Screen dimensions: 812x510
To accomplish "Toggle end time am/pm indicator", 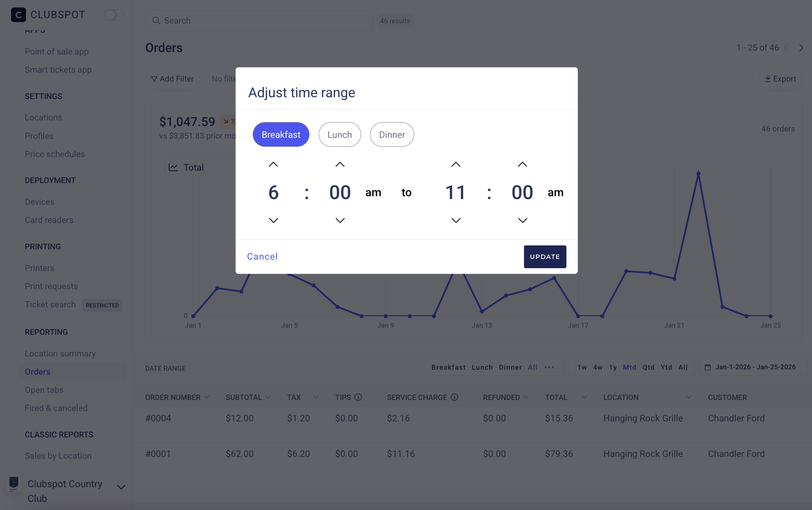I will coord(555,193).
